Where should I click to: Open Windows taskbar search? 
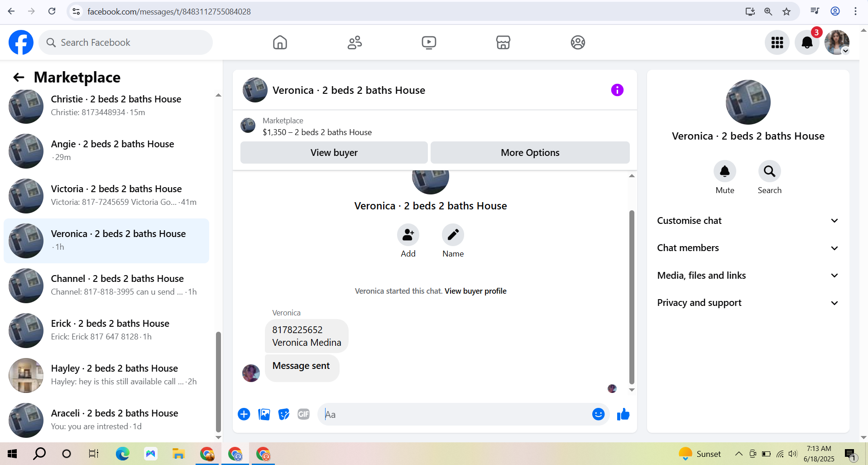click(39, 454)
